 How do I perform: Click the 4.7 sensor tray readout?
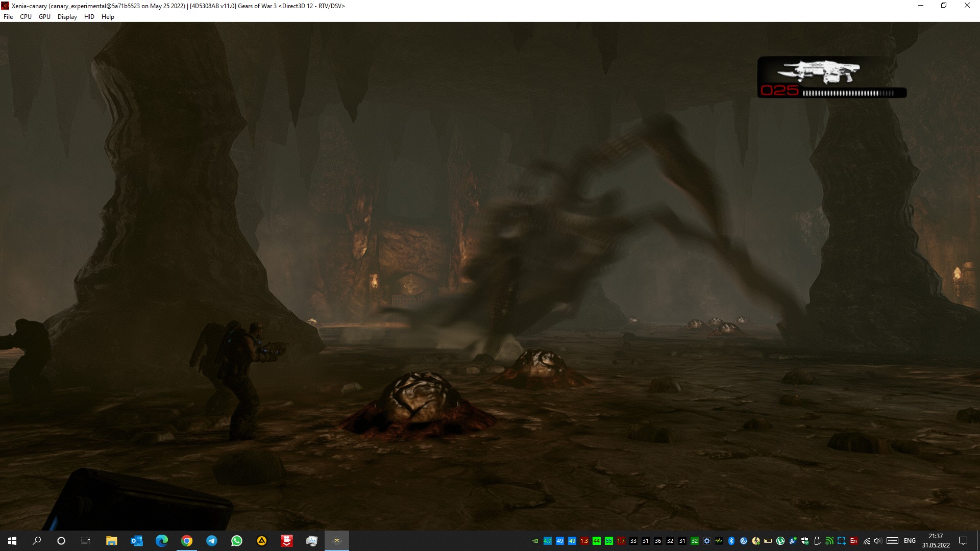pyautogui.click(x=547, y=541)
